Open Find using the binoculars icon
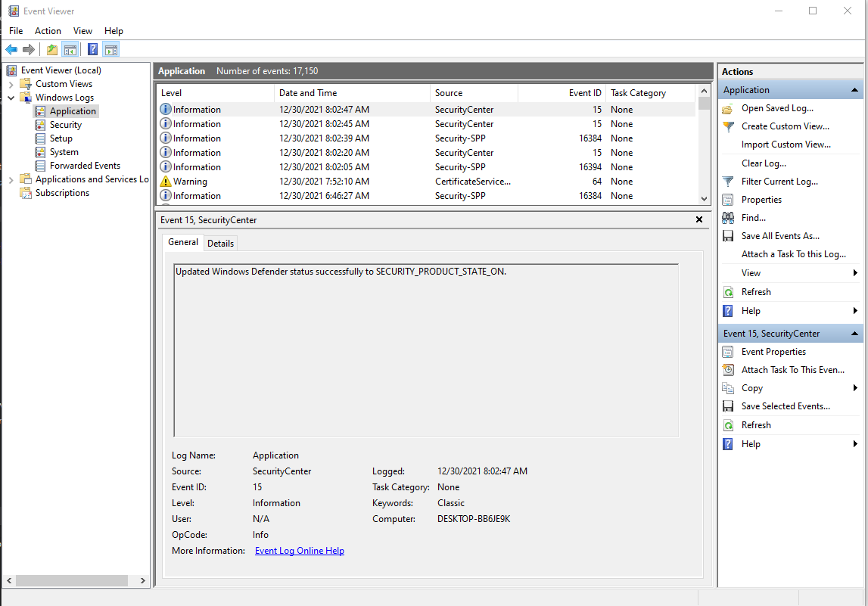The width and height of the screenshot is (868, 606). pyautogui.click(x=726, y=217)
